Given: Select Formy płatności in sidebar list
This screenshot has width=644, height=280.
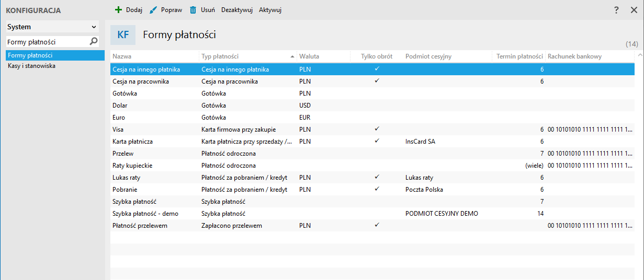Looking at the screenshot, I should click(x=30, y=55).
